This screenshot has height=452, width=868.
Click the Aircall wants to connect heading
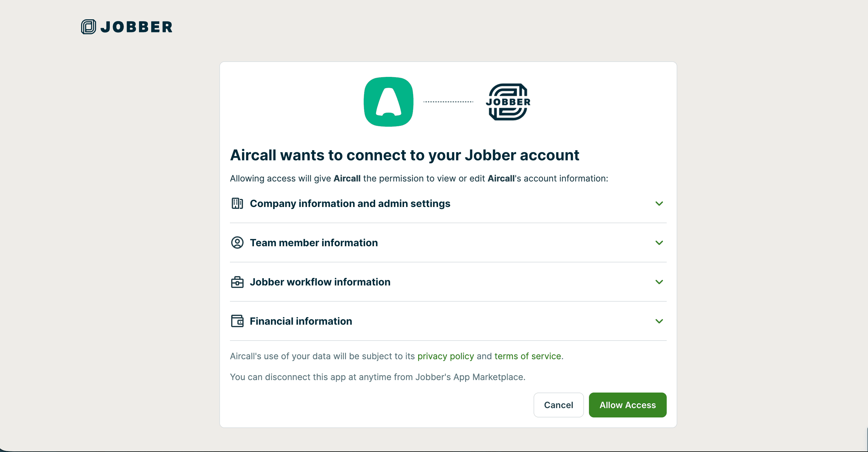(404, 155)
